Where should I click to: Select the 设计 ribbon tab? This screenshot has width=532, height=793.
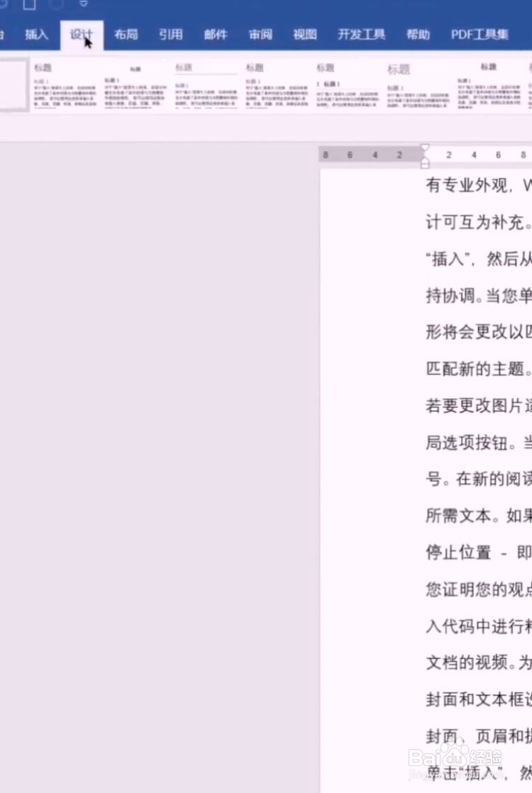(x=82, y=34)
